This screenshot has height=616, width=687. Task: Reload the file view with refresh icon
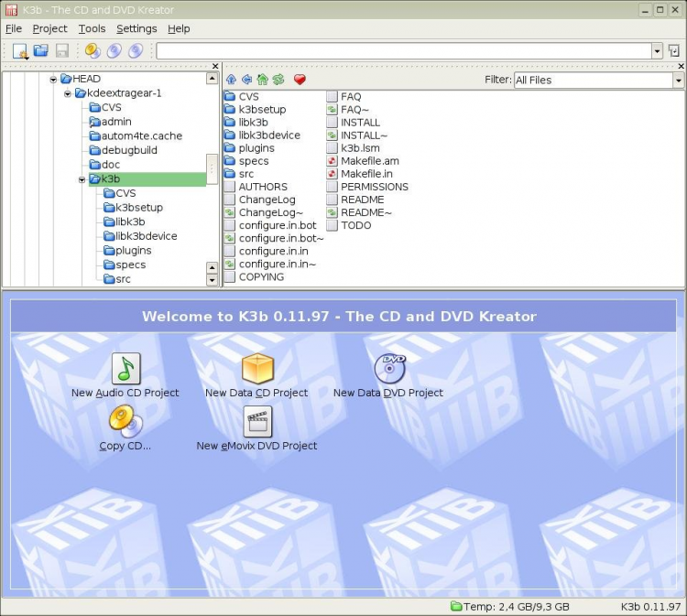[278, 80]
